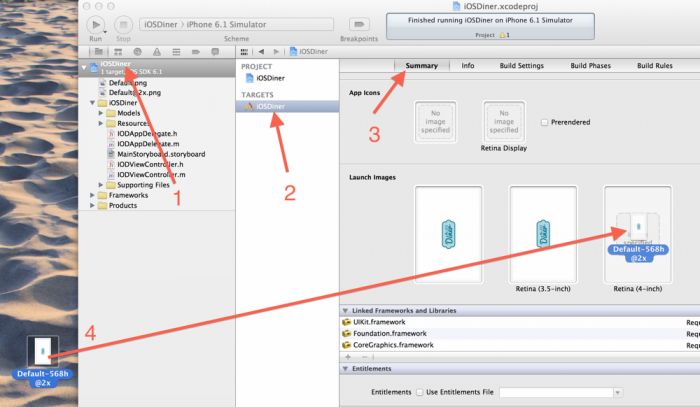Viewport: 700px width, 407px height.
Task: Show the Debug navigator
Action: pyautogui.click(x=176, y=52)
